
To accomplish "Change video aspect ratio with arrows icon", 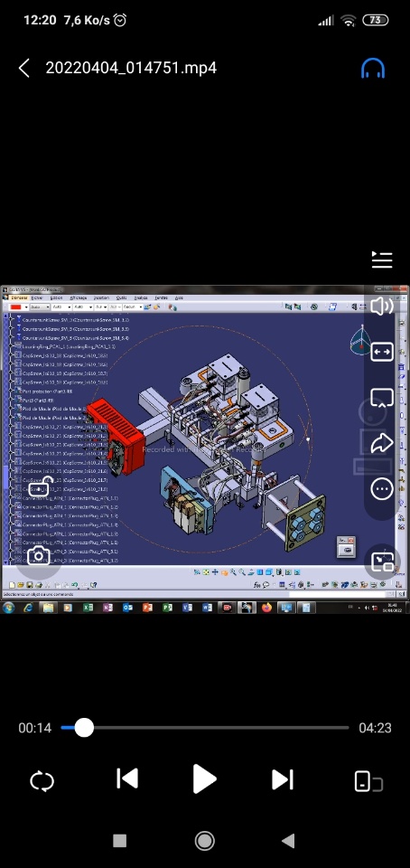I will [382, 352].
